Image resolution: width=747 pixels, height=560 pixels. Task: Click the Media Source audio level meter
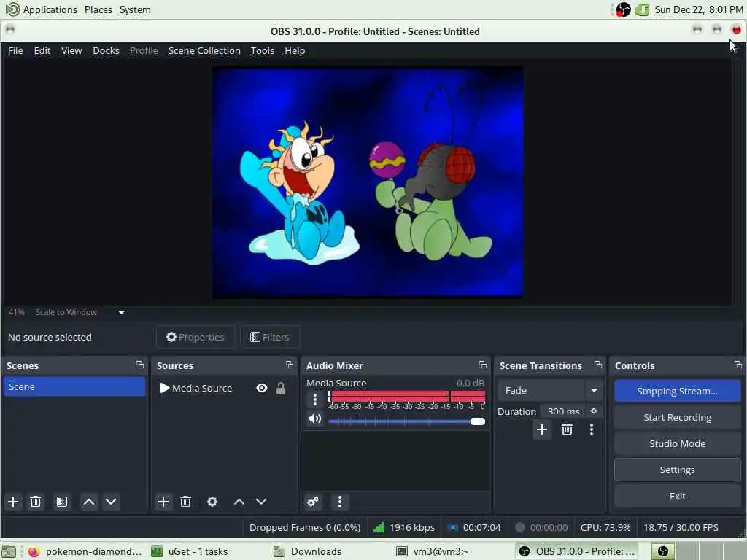tap(407, 397)
